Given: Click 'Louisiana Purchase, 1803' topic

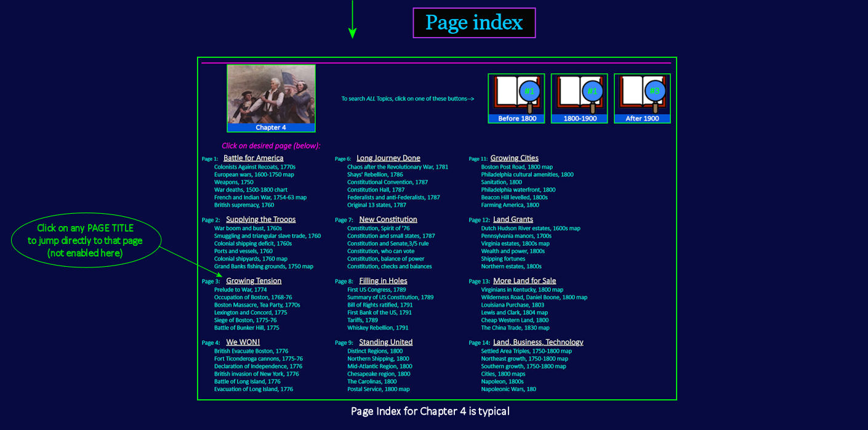Looking at the screenshot, I should point(513,305).
